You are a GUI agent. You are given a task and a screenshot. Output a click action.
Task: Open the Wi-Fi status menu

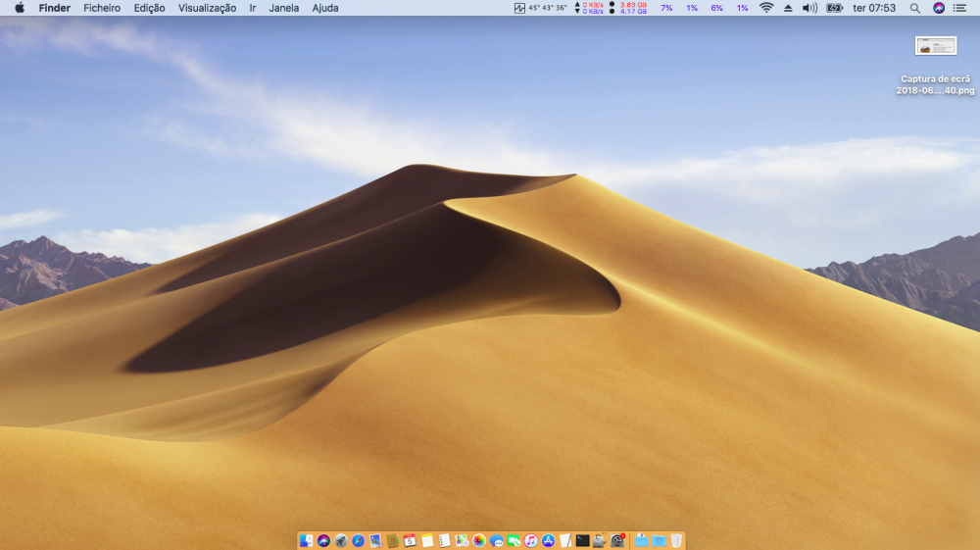[766, 8]
